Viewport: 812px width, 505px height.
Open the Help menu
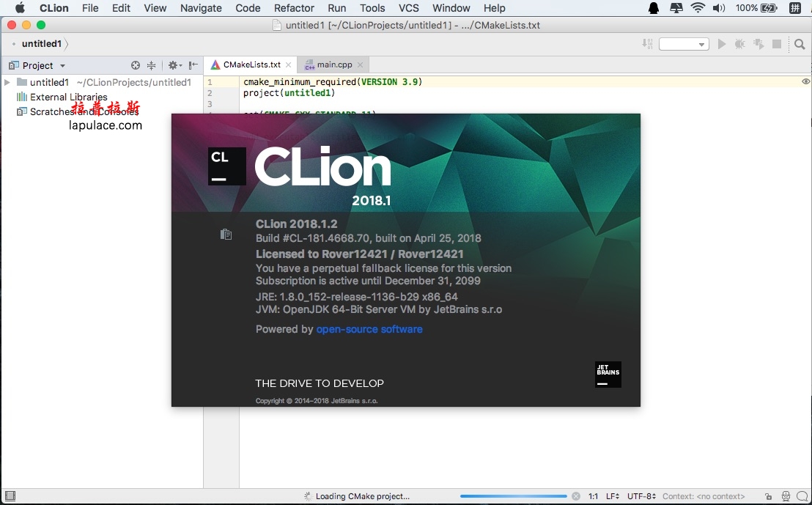tap(494, 8)
